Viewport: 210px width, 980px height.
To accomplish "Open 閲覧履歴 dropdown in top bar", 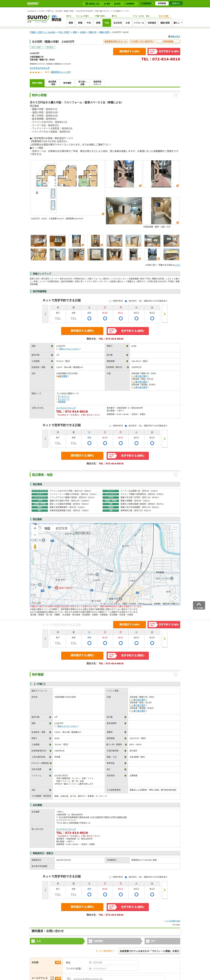I will tap(147, 3).
